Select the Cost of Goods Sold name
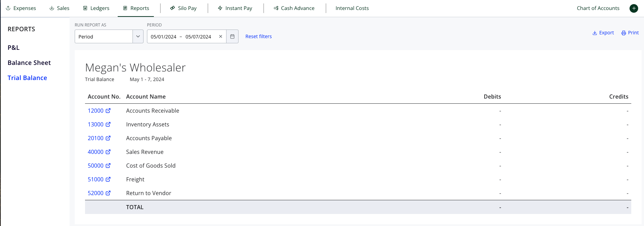The image size is (644, 226). click(x=151, y=166)
